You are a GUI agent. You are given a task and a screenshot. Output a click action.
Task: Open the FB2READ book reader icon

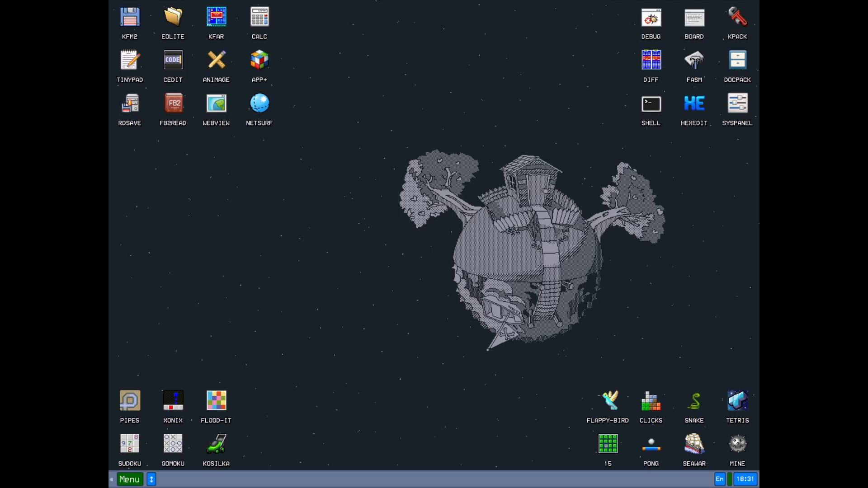tap(173, 104)
